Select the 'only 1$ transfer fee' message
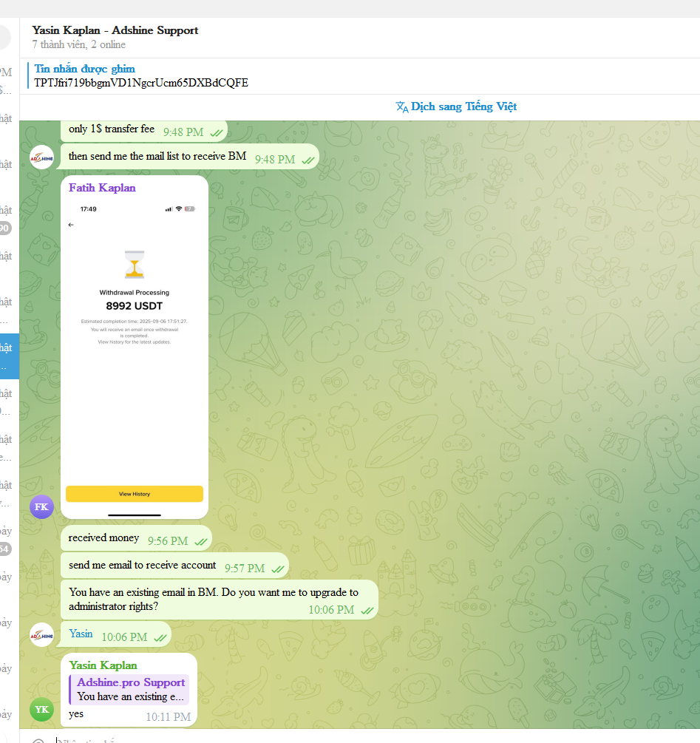 144,130
